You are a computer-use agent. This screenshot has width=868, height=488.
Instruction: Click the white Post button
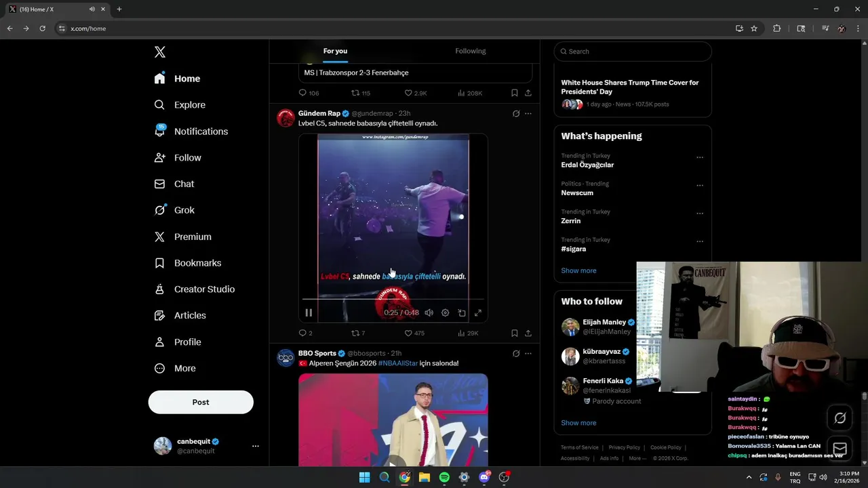click(201, 402)
